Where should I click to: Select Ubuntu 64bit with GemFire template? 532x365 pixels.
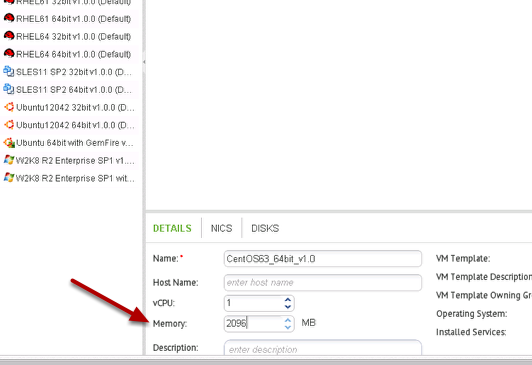click(75, 143)
